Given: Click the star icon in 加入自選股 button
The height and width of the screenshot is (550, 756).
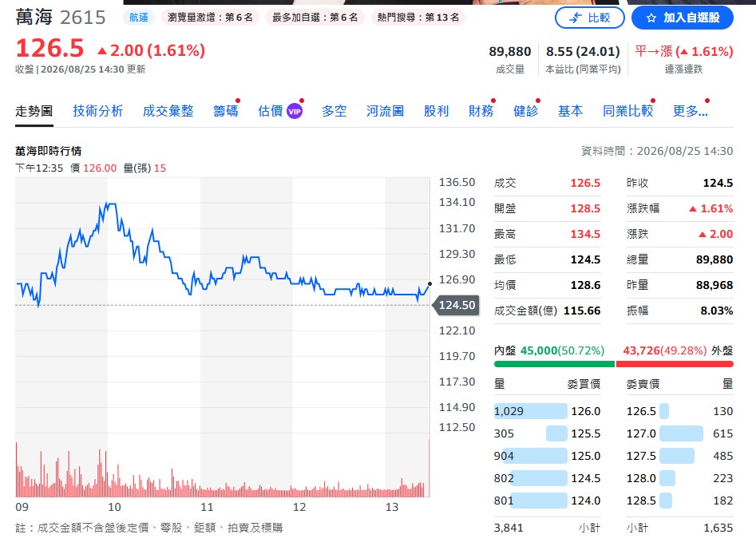Looking at the screenshot, I should click(651, 18).
